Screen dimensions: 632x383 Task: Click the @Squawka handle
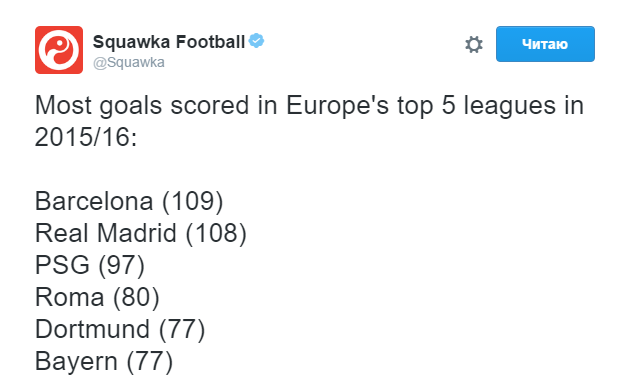tap(129, 62)
